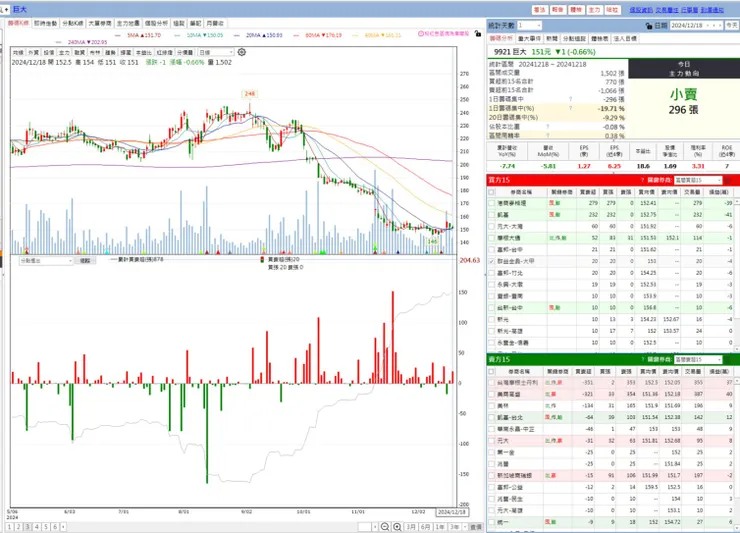Select the 1年 range button

[440, 526]
